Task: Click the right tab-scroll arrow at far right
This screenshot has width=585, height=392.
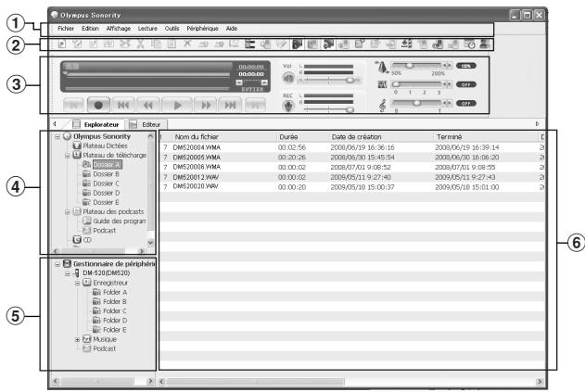Action: 537,124
